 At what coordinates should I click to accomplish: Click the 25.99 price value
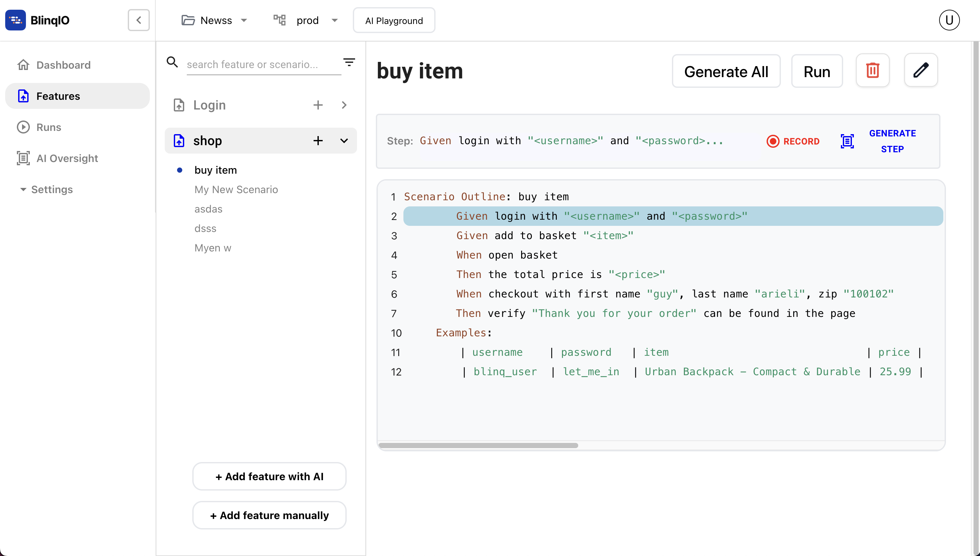pos(895,372)
